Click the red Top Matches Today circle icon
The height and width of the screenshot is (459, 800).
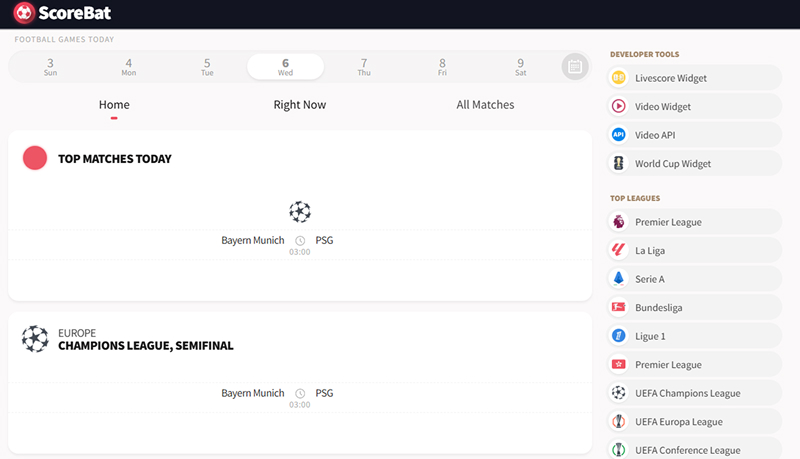tap(35, 158)
